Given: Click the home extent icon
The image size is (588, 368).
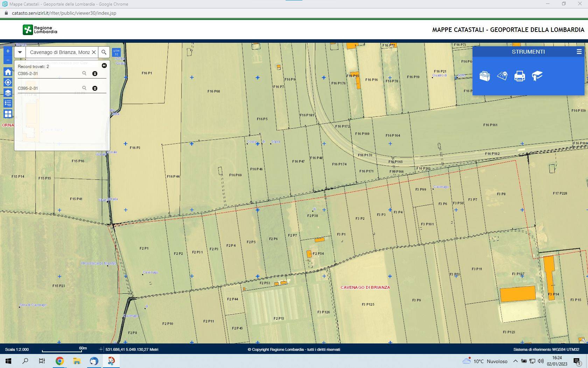Looking at the screenshot, I should [x=8, y=72].
